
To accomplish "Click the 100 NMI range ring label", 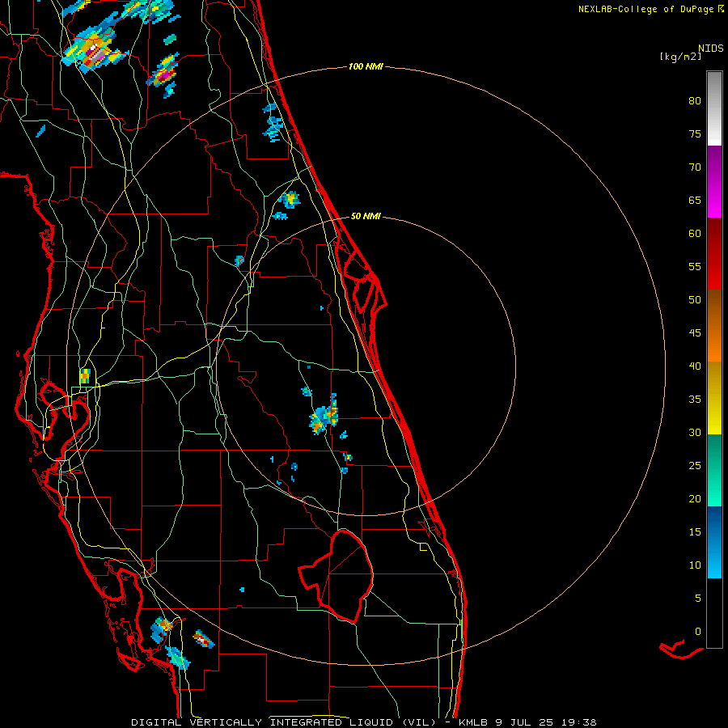I will tap(366, 66).
